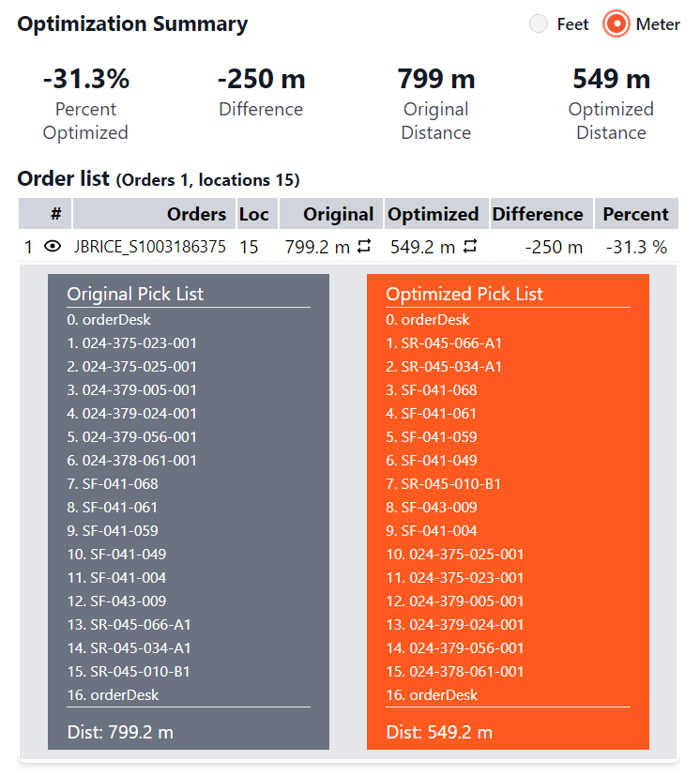Sort by the Original column header
This screenshot has width=700, height=776.
[x=338, y=214]
